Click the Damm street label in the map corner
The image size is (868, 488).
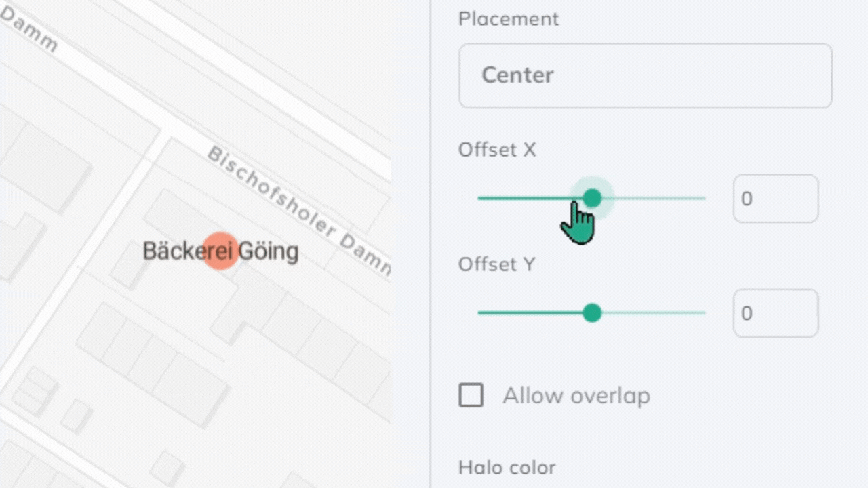[29, 30]
